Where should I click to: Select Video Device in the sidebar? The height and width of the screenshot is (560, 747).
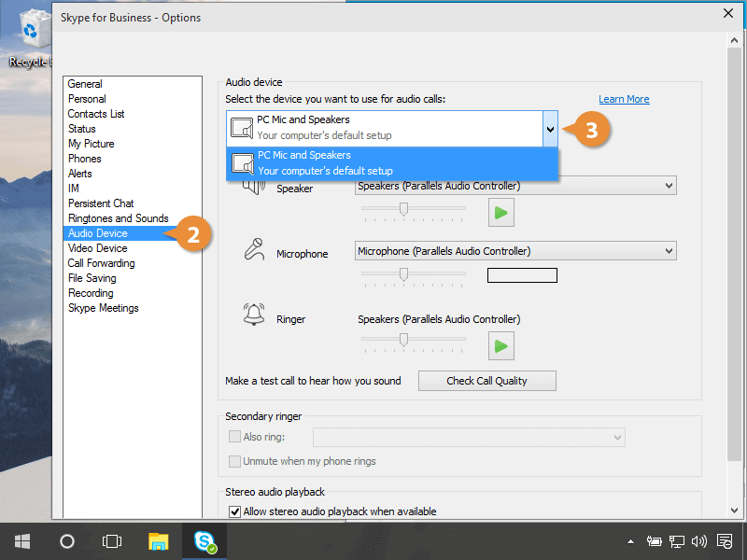pyautogui.click(x=98, y=248)
